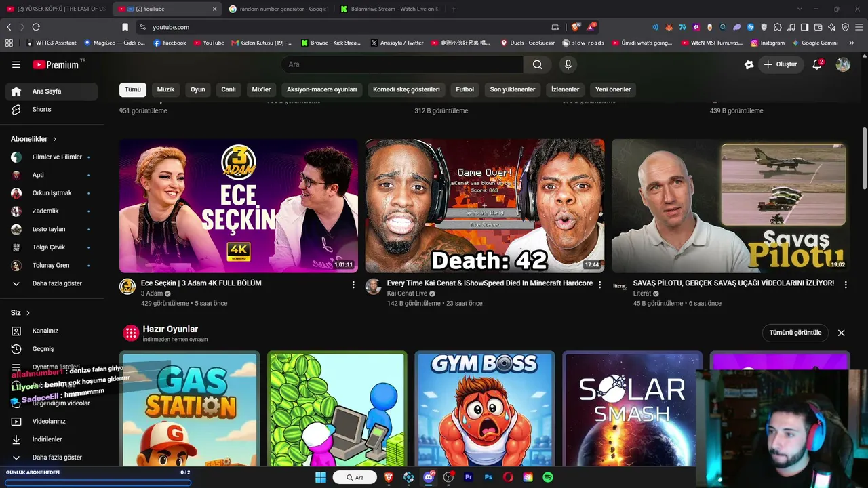The image size is (868, 488).
Task: Select the Tümü filter chip
Action: tap(133, 89)
